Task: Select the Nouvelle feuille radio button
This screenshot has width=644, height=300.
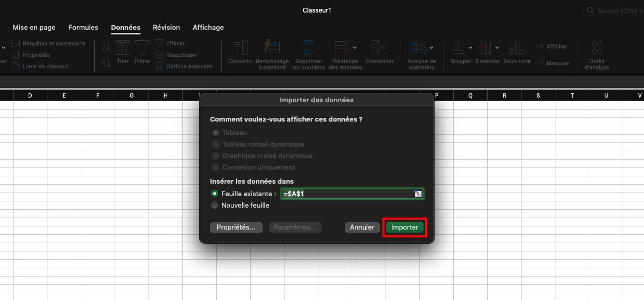Action: tap(215, 206)
